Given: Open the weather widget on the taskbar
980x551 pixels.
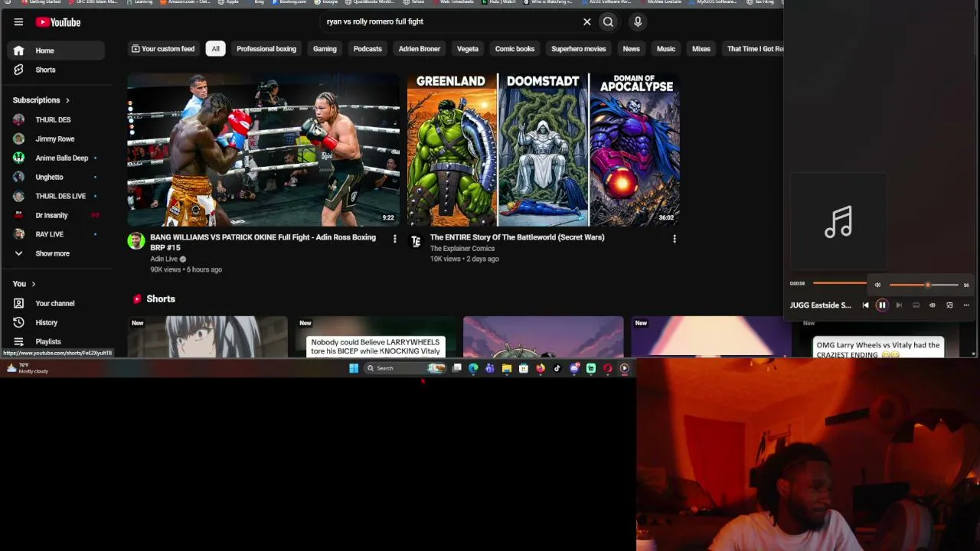Looking at the screenshot, I should tap(28, 368).
